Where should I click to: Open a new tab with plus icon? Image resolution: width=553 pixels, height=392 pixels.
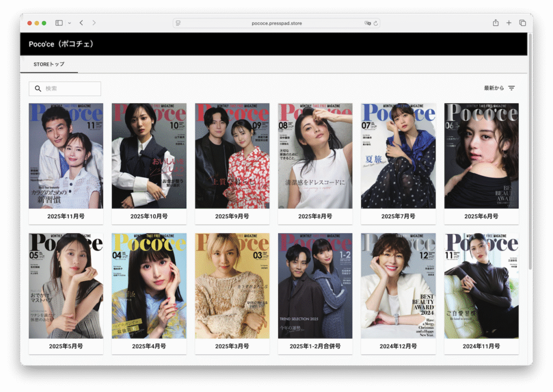click(509, 23)
